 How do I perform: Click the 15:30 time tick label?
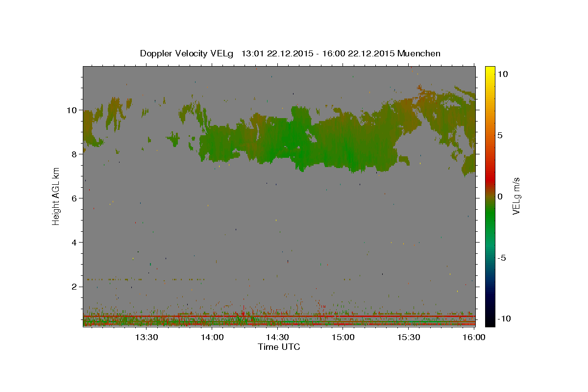click(x=409, y=337)
